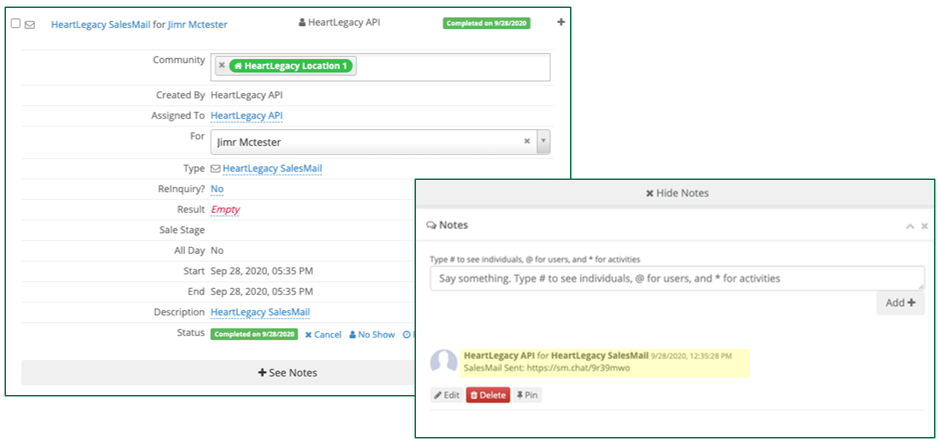Click the Assigned To HeartLegacy API link
The width and height of the screenshot is (938, 440).
tap(246, 116)
